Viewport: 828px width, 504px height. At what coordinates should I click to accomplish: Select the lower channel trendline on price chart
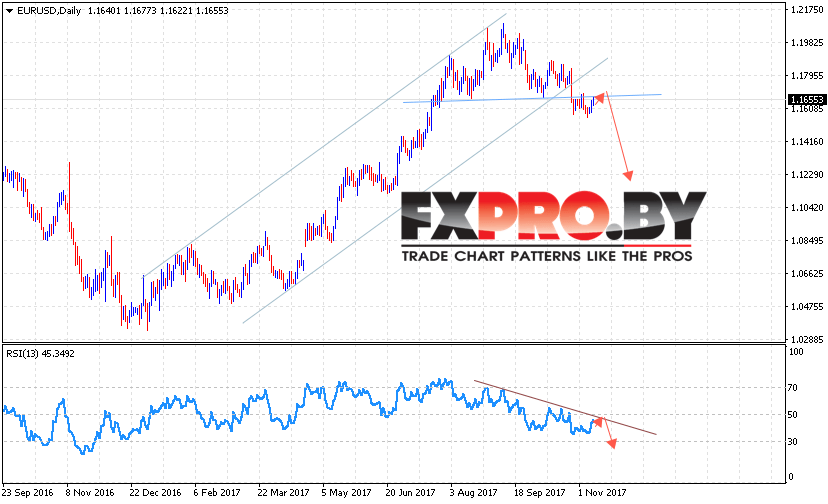(425, 190)
